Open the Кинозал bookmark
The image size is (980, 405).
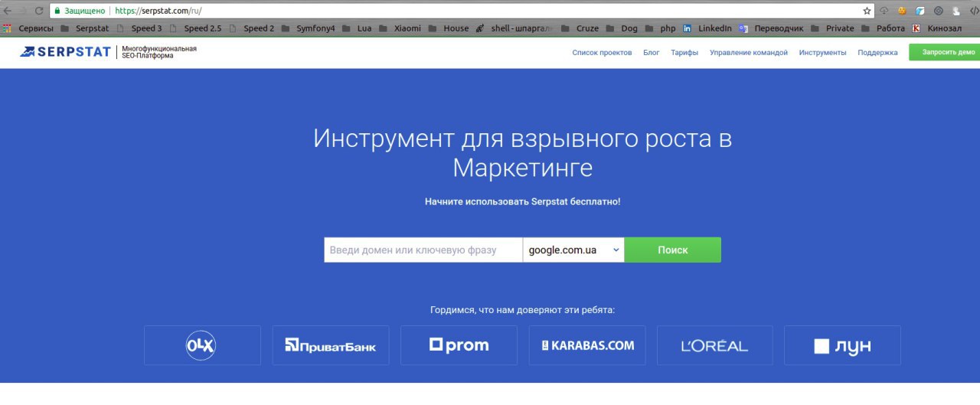pos(936,28)
